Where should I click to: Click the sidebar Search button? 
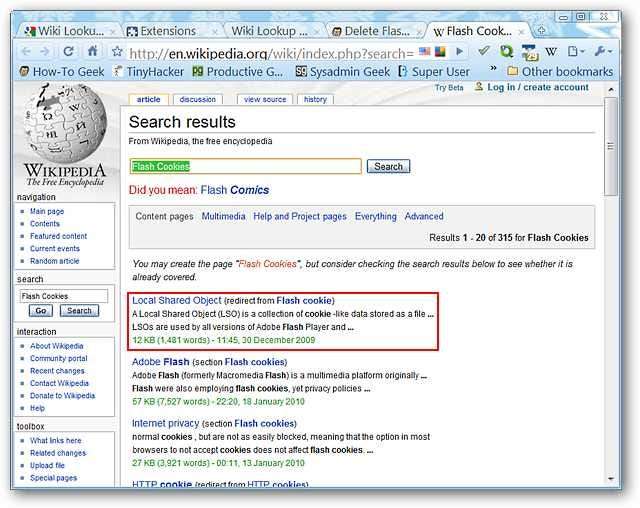[x=79, y=311]
